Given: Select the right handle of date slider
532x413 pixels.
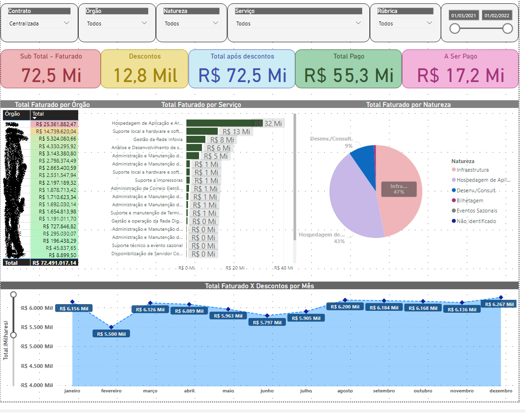Looking at the screenshot, I should (x=507, y=28).
